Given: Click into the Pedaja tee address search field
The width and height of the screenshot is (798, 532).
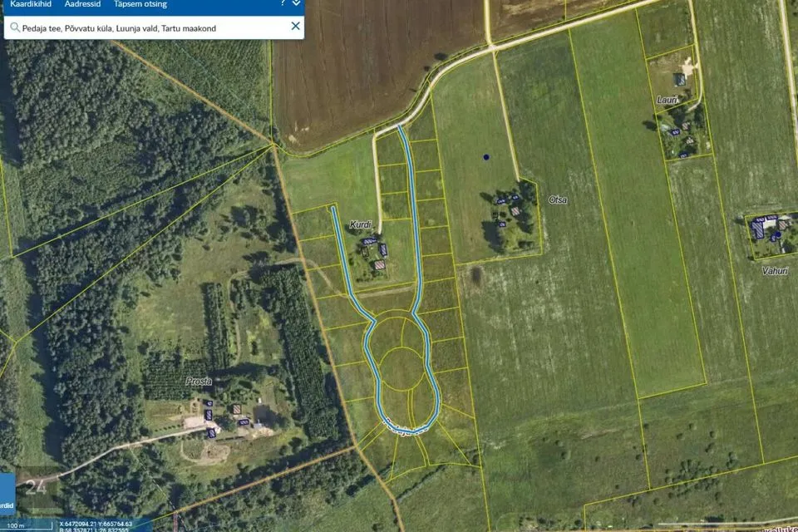Looking at the screenshot, I should tap(155, 28).
